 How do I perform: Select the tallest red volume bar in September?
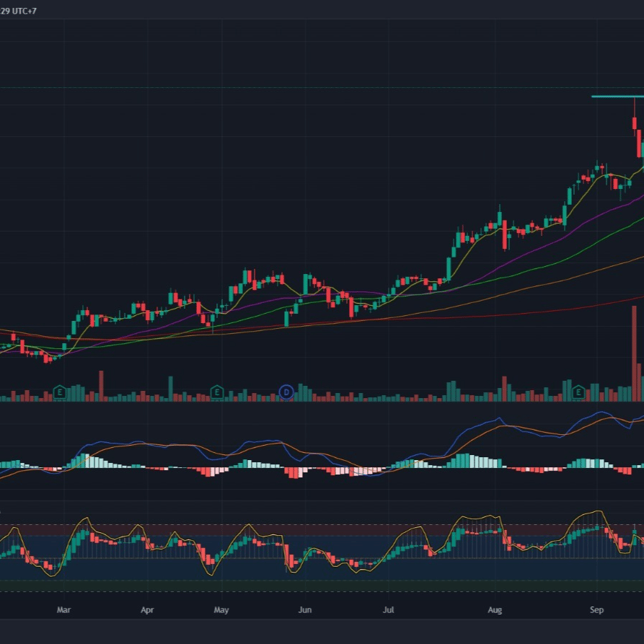[x=634, y=353]
